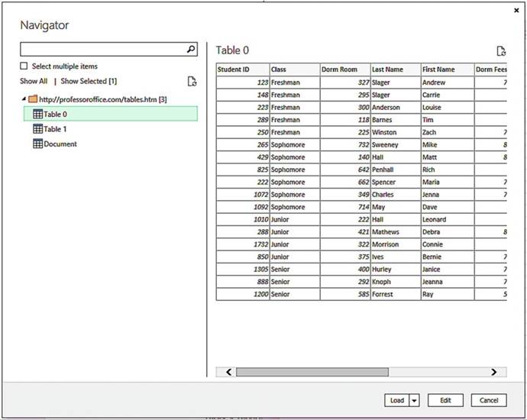Click the preview refresh icon beside Table 0
Image resolution: width=527 pixels, height=420 pixels.
(501, 51)
